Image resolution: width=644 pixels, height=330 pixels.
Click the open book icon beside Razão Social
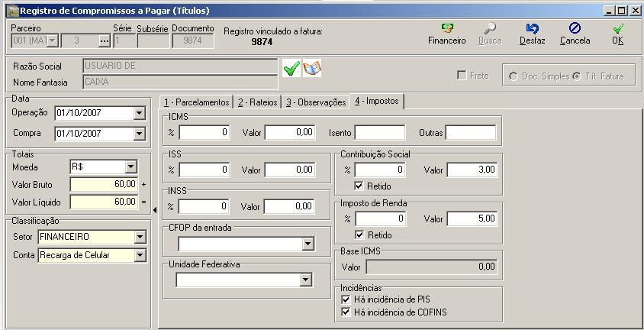click(x=312, y=69)
